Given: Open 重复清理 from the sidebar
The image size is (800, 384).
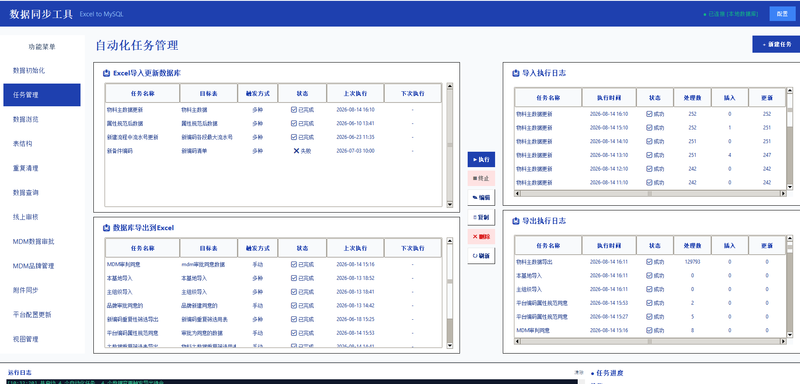Looking at the screenshot, I should tap(42, 168).
